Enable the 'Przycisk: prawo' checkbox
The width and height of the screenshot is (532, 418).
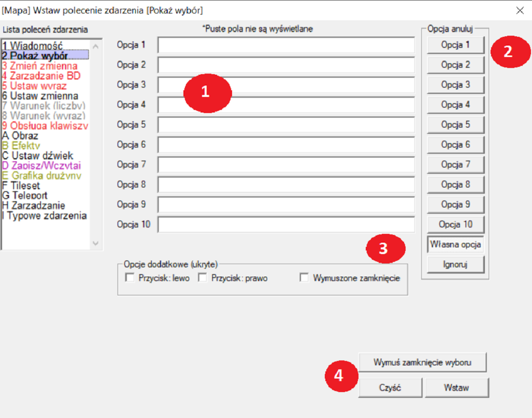pyautogui.click(x=203, y=278)
